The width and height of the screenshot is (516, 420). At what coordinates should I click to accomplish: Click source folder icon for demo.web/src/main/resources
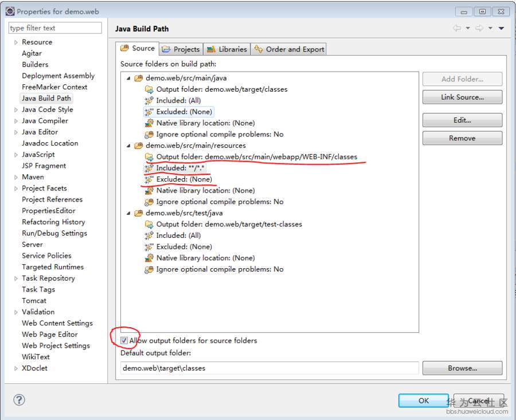(139, 146)
